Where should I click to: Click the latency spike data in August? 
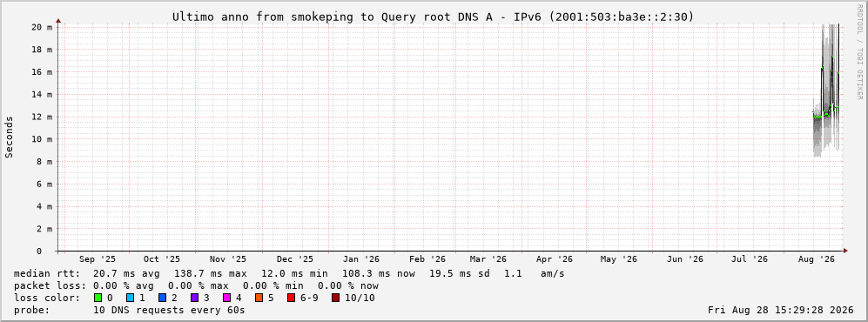coord(826,89)
